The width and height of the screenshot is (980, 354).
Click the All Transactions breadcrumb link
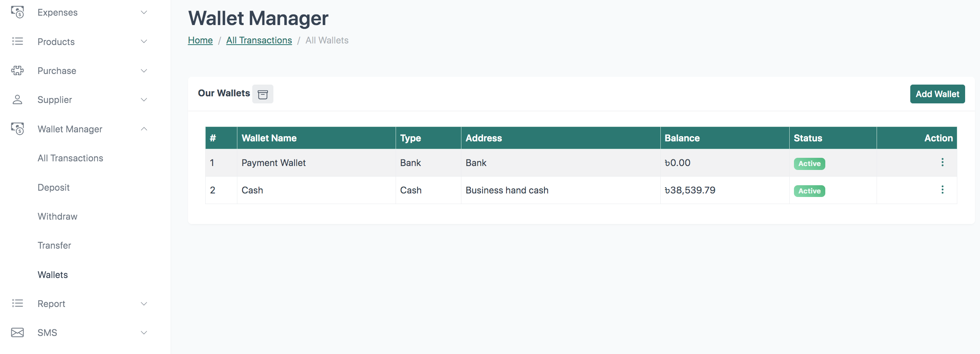click(x=259, y=40)
